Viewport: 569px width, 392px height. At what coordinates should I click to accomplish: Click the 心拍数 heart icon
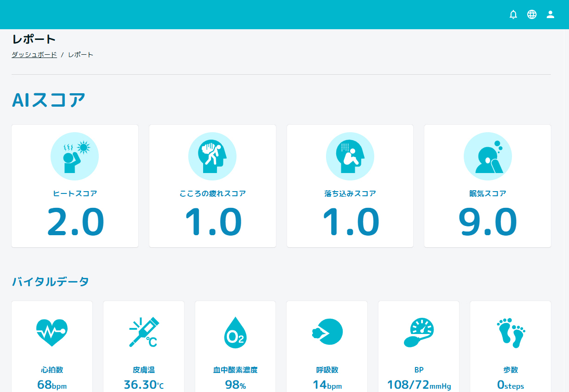tap(52, 332)
